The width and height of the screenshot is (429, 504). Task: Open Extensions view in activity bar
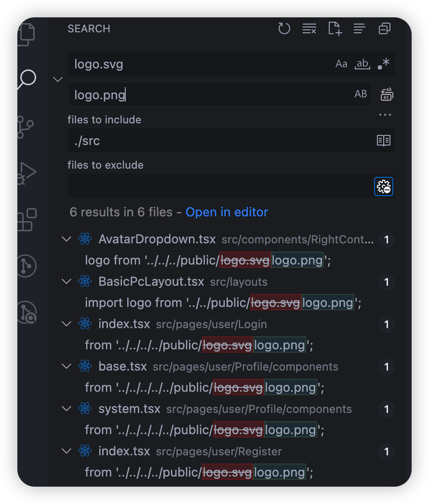[27, 220]
